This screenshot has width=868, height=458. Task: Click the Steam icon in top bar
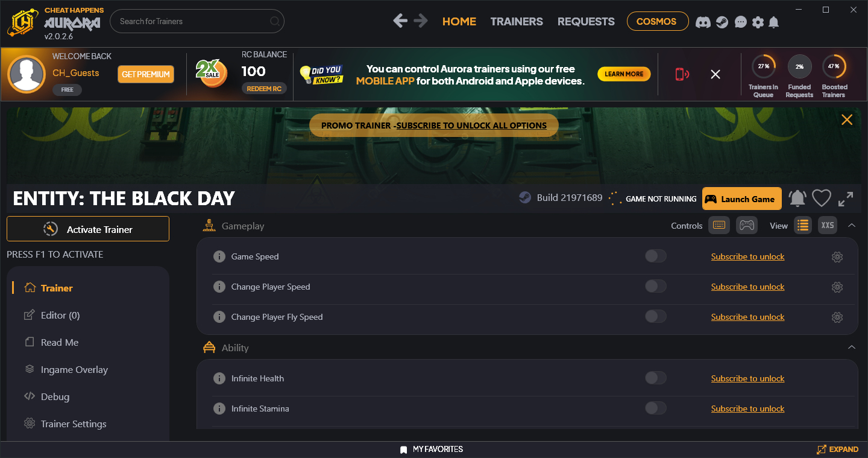click(x=722, y=22)
